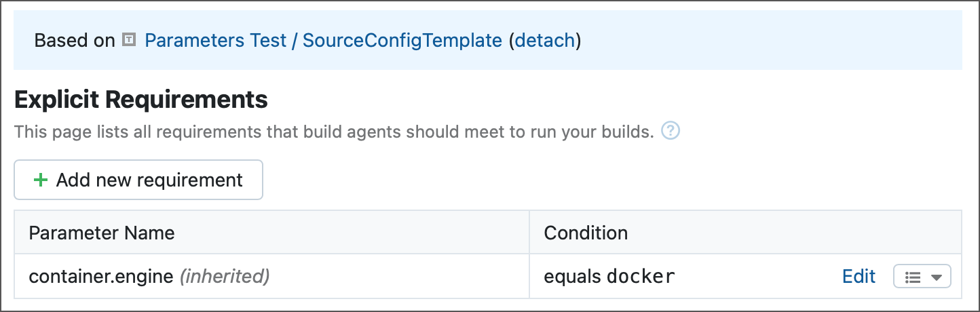Click the word equals in the condition
Image resolution: width=980 pixels, height=312 pixels.
[x=572, y=276]
